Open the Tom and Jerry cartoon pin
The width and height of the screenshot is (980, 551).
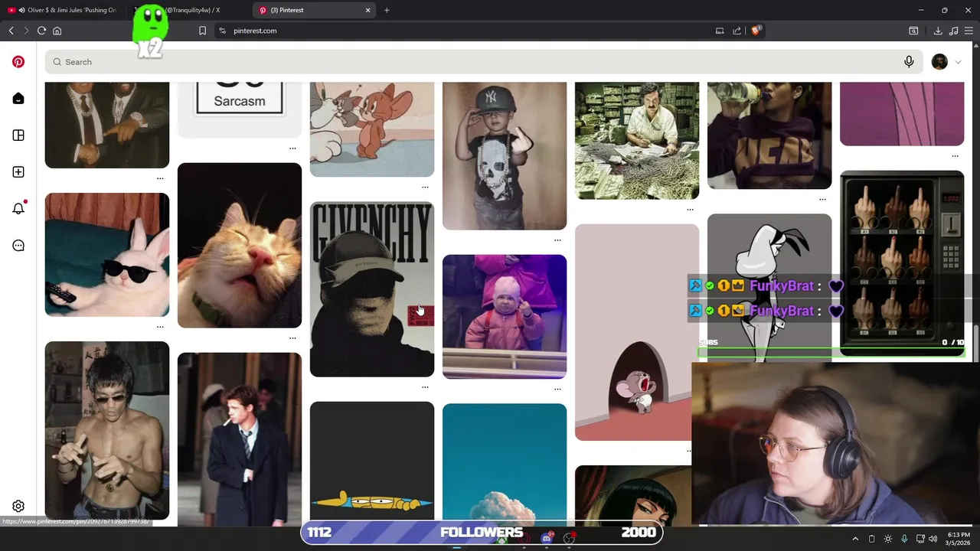tap(372, 129)
